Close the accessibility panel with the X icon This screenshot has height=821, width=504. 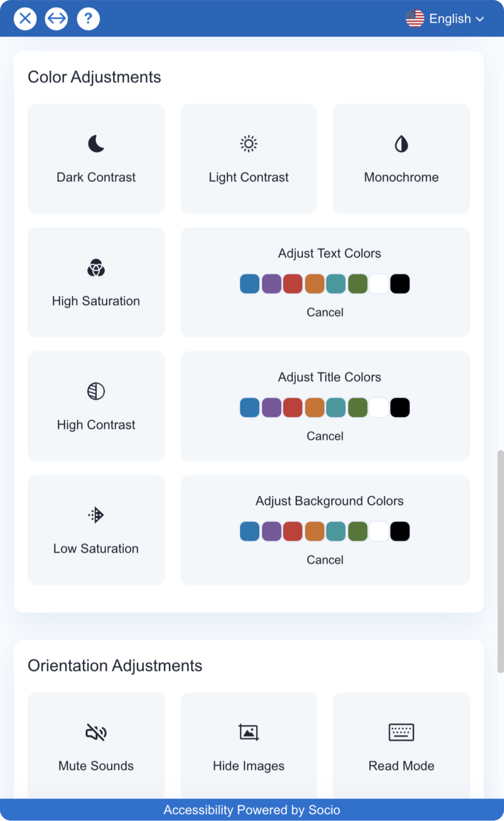coord(25,18)
